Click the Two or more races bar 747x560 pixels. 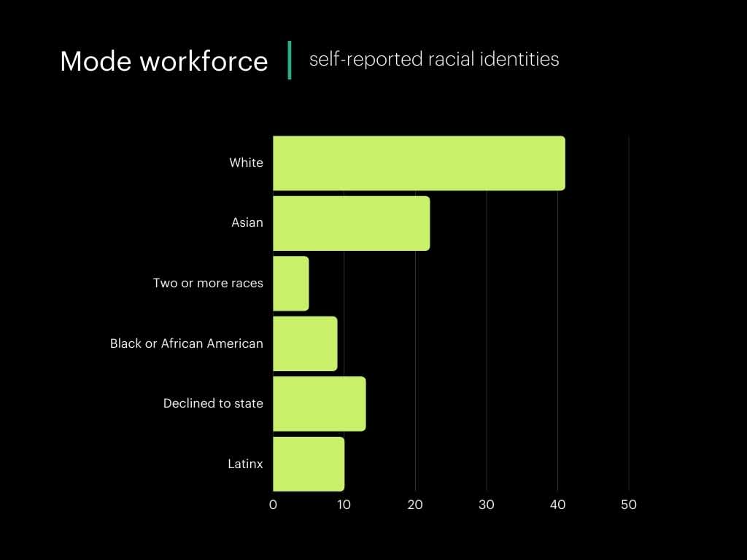[x=290, y=283]
